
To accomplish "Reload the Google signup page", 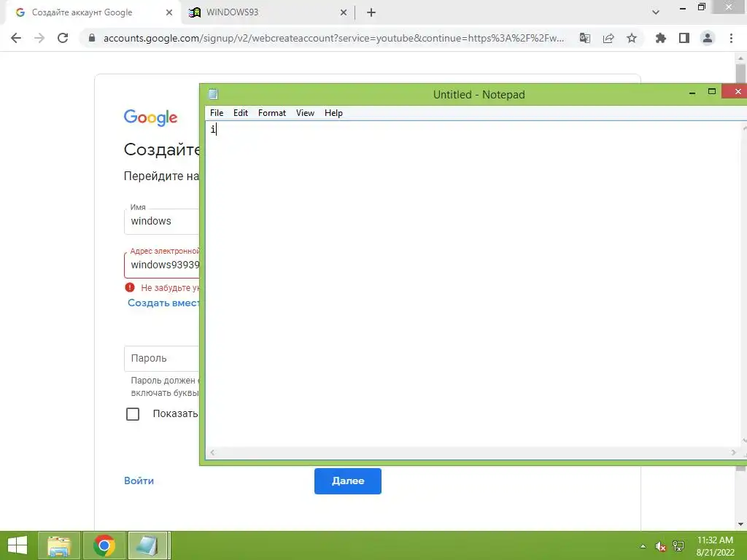I will [x=63, y=38].
